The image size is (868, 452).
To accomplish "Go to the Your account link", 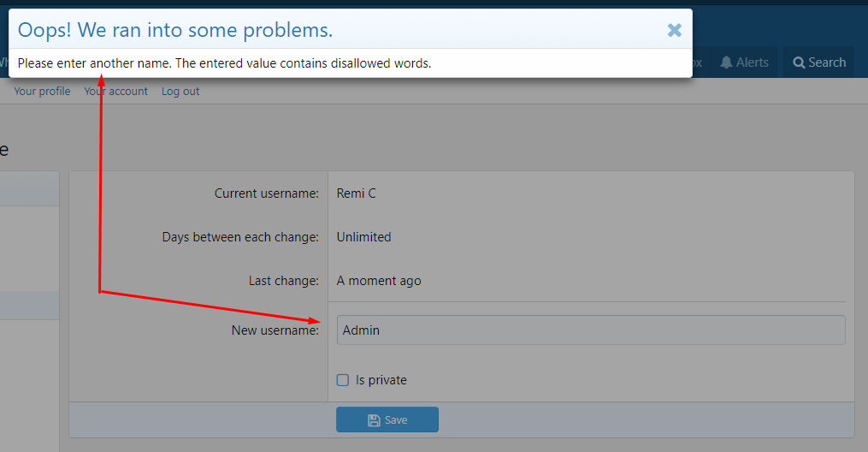I will pyautogui.click(x=115, y=92).
